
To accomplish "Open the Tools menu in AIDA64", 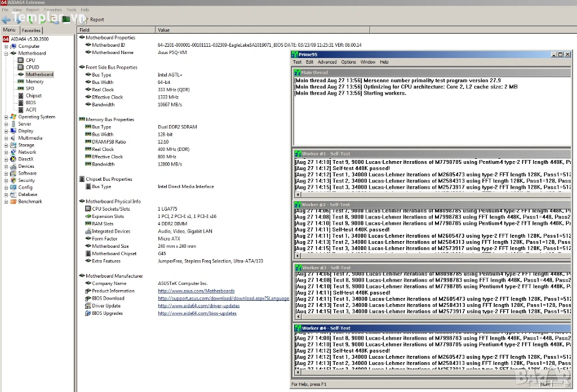I will tap(72, 10).
